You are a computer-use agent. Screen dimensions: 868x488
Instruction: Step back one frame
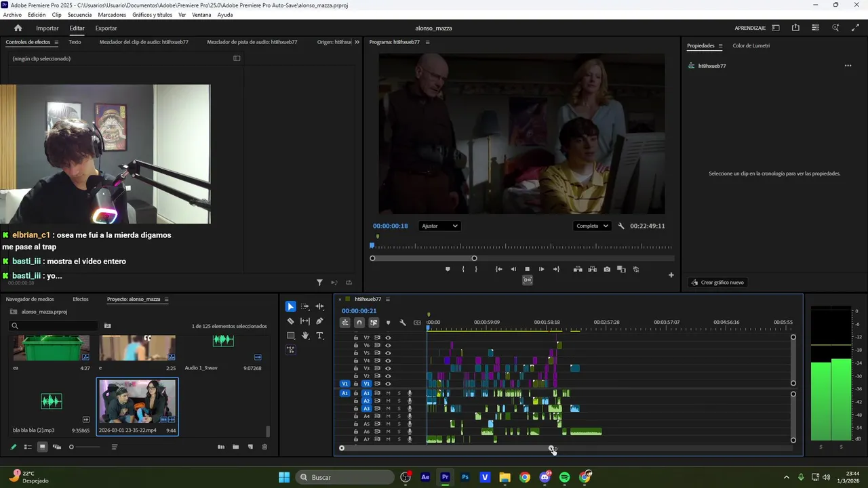click(513, 269)
